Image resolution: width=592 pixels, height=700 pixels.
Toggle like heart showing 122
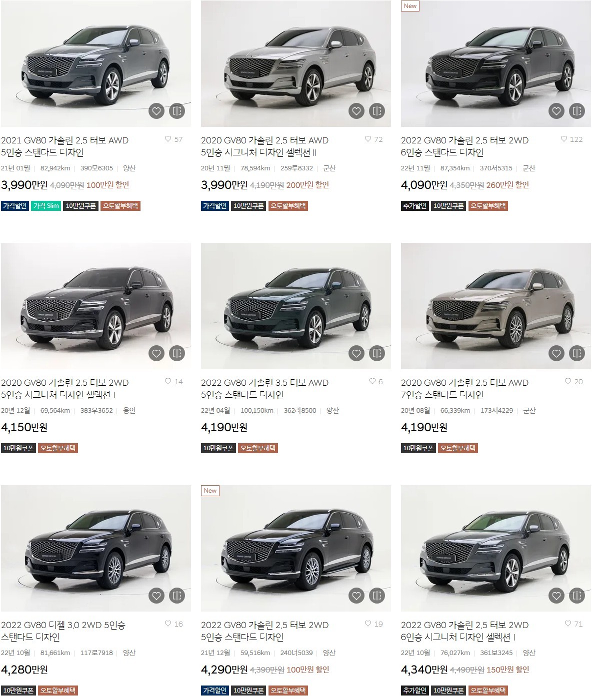point(564,139)
